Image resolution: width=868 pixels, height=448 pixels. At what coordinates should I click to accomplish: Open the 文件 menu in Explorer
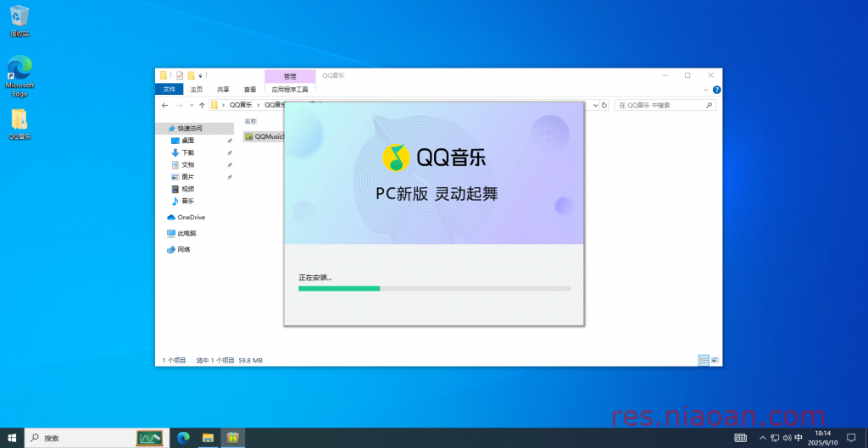pos(170,90)
